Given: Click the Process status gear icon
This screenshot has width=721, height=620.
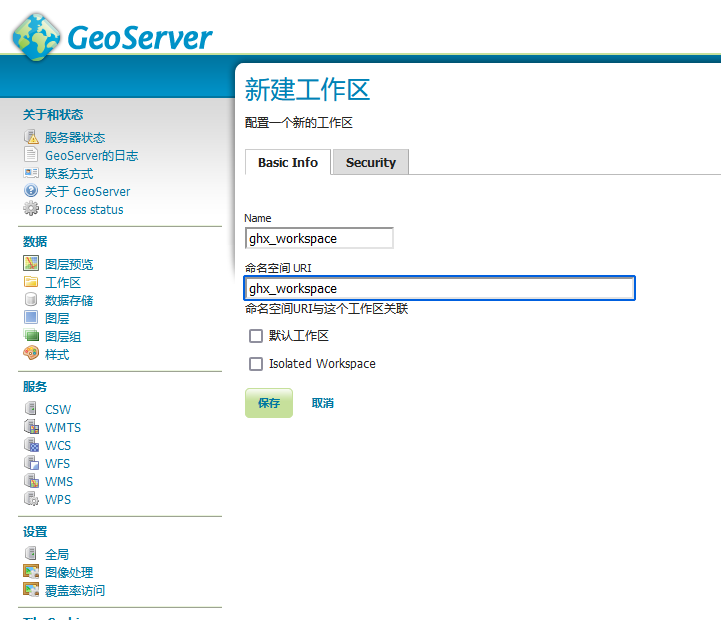Looking at the screenshot, I should click(x=31, y=209).
